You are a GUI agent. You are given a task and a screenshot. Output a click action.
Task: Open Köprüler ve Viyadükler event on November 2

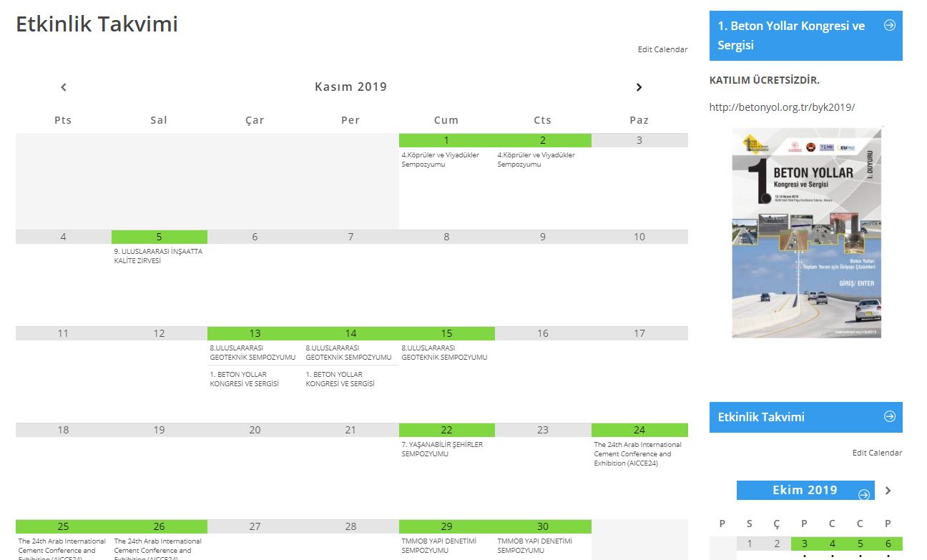pyautogui.click(x=536, y=159)
